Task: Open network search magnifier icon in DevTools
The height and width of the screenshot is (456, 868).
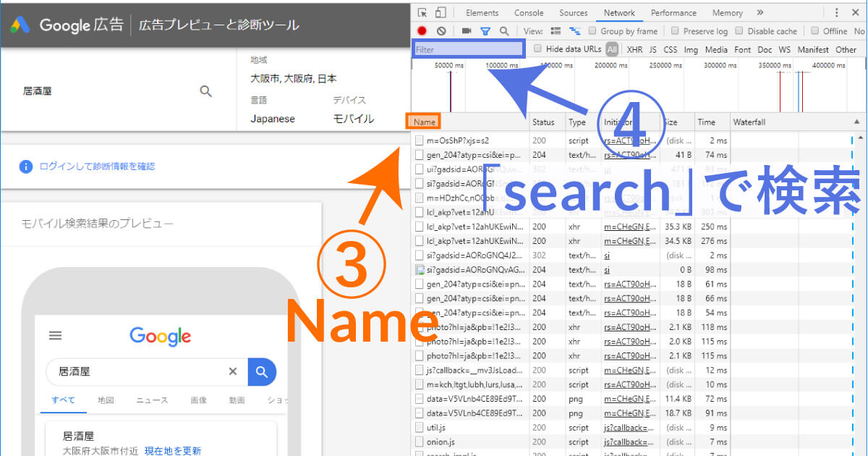Action: click(x=504, y=31)
